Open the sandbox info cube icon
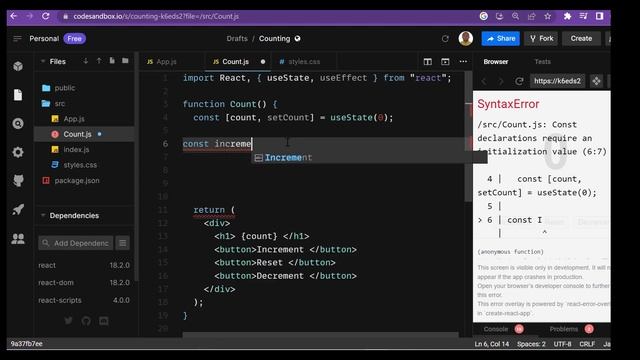This screenshot has width=640, height=360. (18, 66)
